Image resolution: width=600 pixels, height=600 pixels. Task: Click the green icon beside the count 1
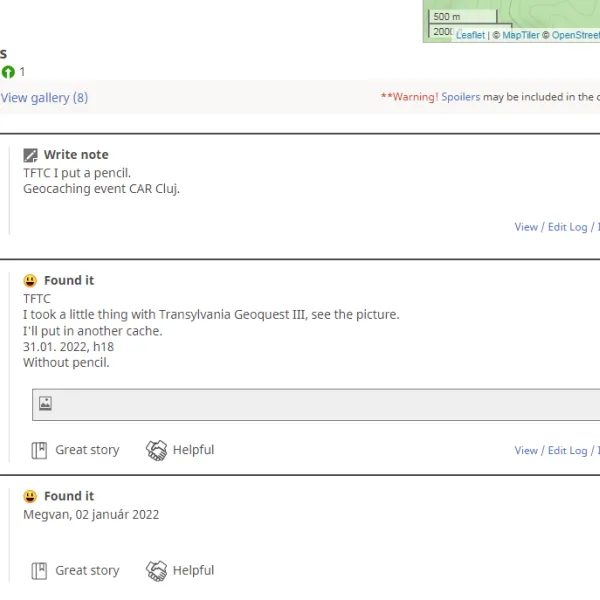(x=8, y=72)
